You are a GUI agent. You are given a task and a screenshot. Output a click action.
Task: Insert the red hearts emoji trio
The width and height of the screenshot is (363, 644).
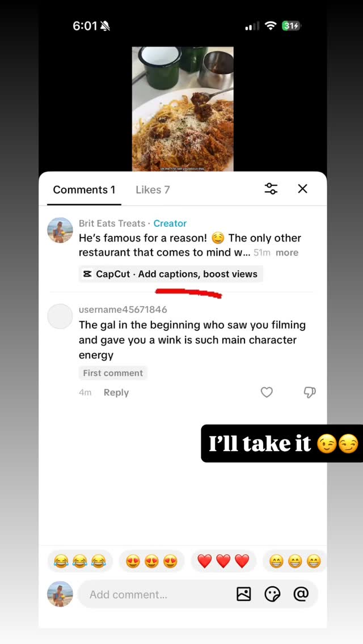[223, 561]
